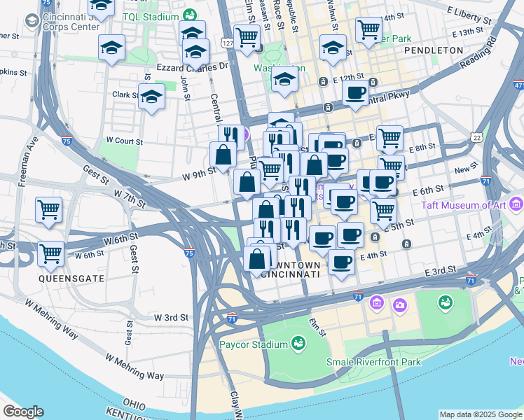Click the 'E 13th St' street label
This screenshot has height=420, width=524.
(467, 32)
